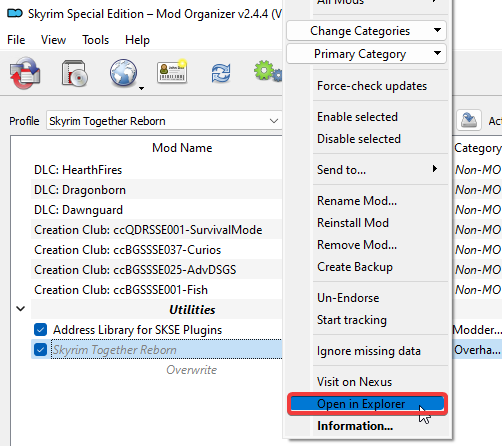
Task: Open the profiles ID card icon
Action: coord(172,71)
